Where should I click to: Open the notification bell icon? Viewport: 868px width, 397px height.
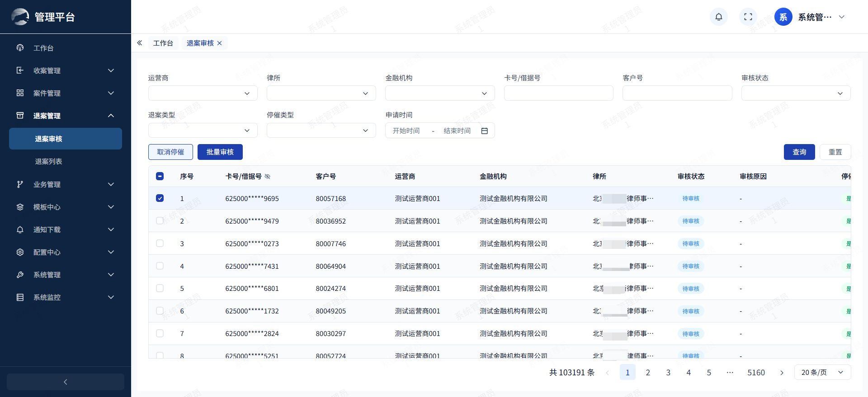coord(719,17)
